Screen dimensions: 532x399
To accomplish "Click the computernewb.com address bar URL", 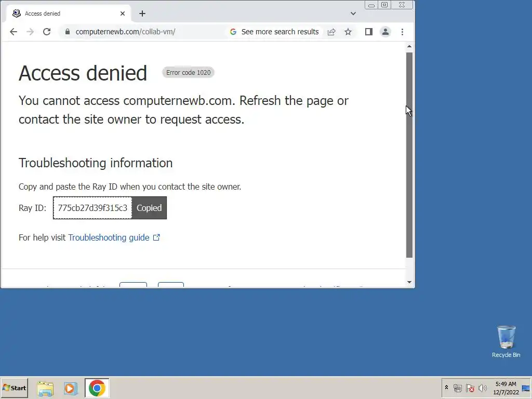I will pos(125,32).
